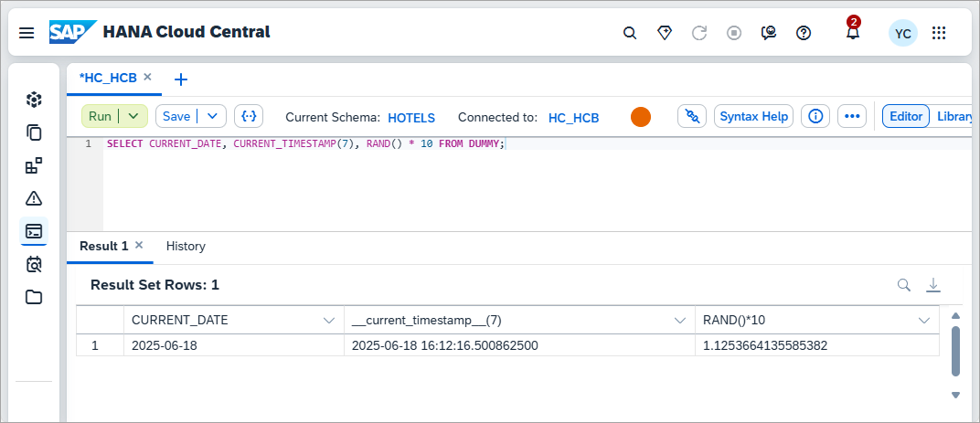Click the refresh icon in header
The image size is (980, 423).
[699, 33]
